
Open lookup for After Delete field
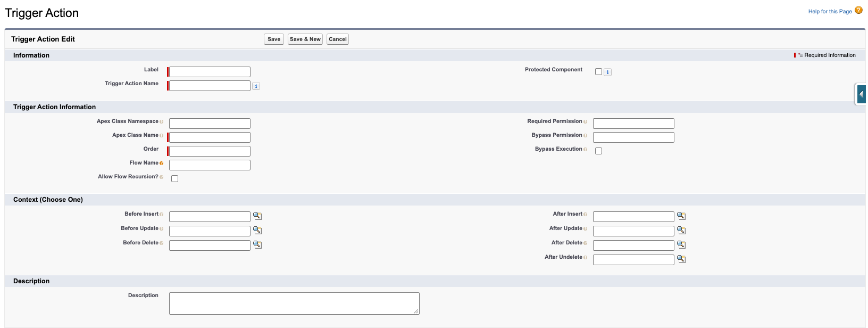681,244
